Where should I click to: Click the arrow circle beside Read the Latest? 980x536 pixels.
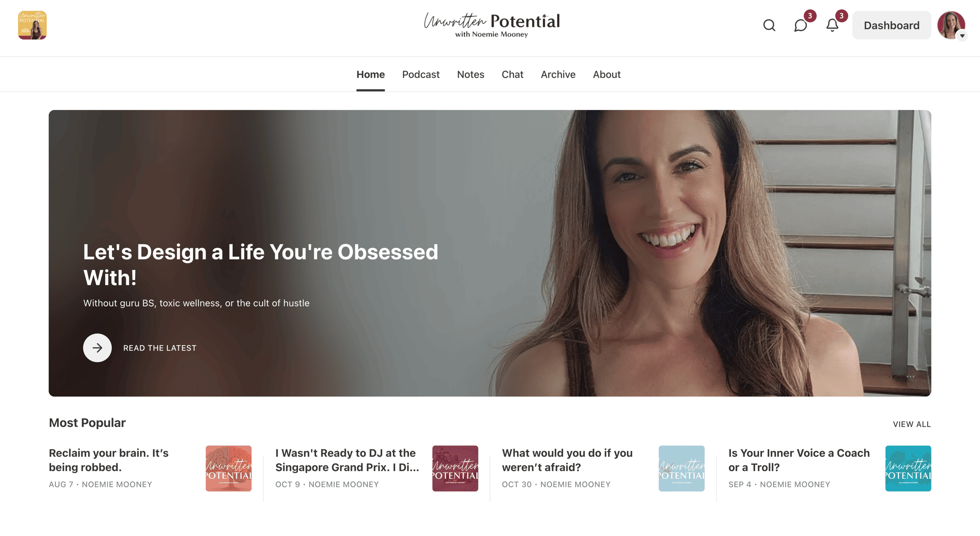click(x=97, y=348)
